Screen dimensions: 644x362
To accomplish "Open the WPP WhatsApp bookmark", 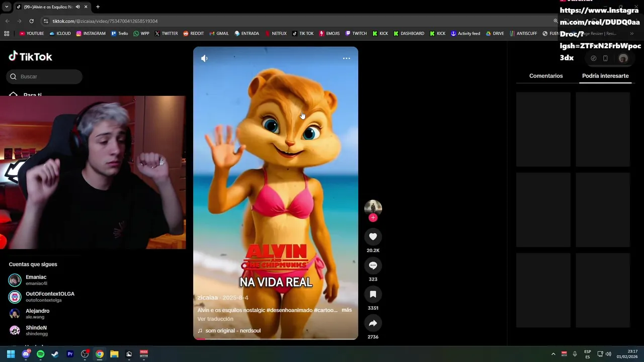I will [141, 34].
